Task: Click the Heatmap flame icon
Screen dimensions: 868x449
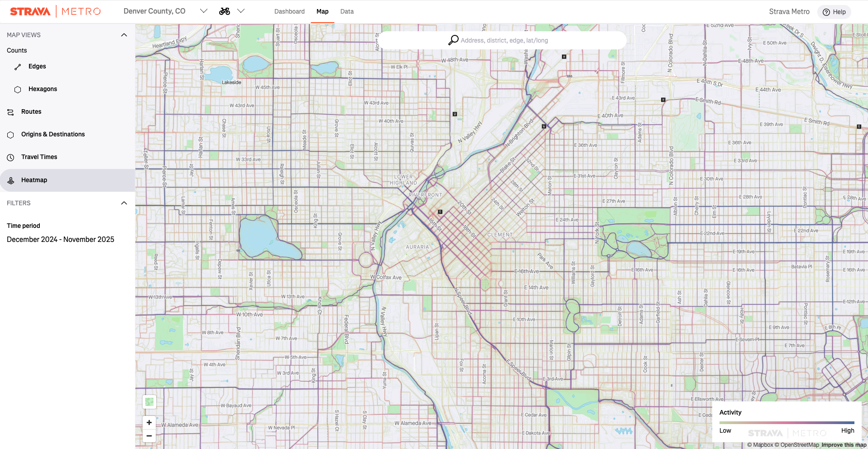Action: click(10, 180)
